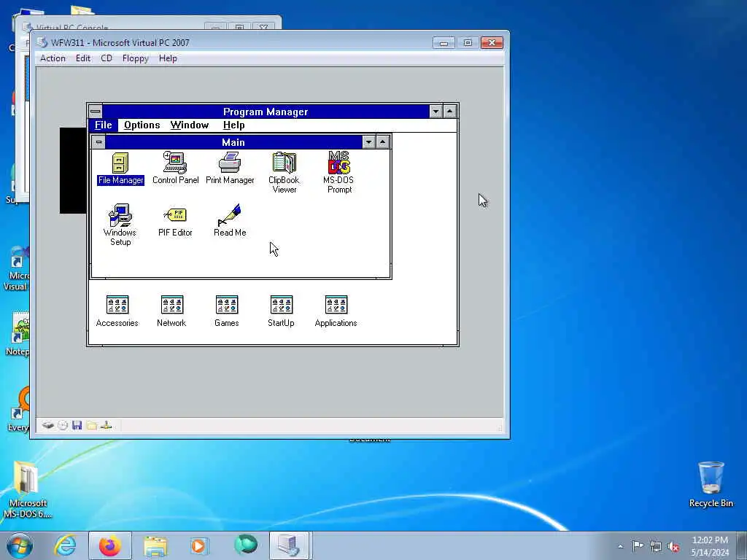Click the hard disk status icon
This screenshot has height=560, width=747.
[47, 425]
